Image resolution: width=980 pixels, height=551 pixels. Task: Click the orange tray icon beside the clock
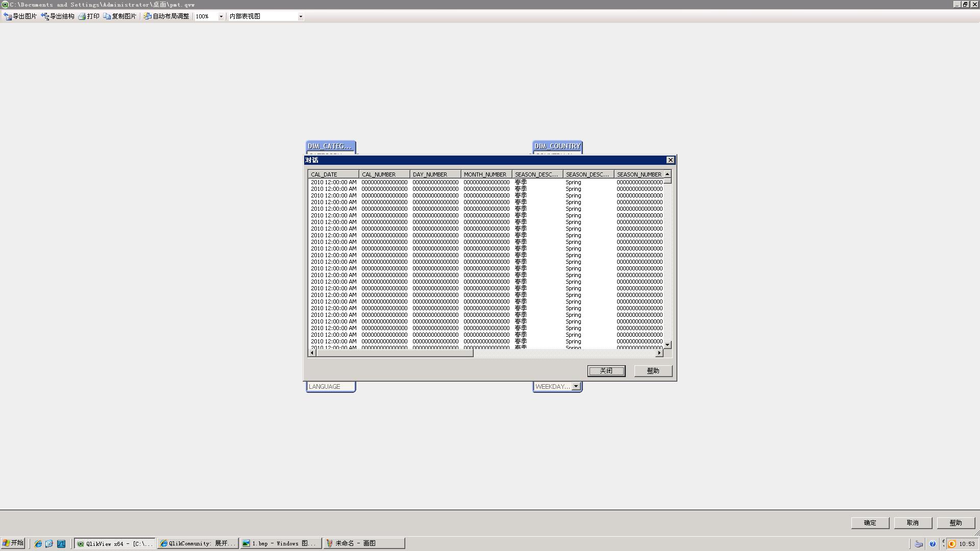[952, 544]
